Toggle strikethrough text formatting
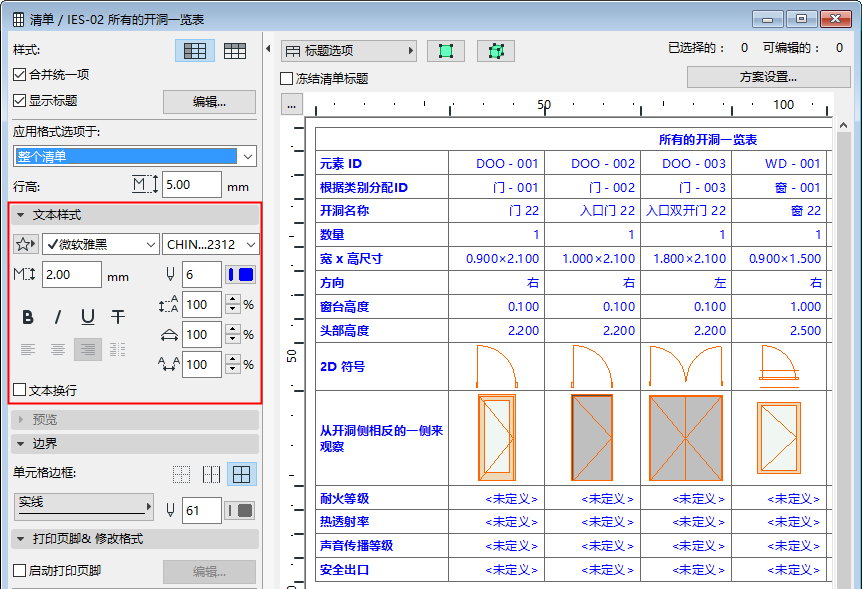The image size is (862, 589). coord(118,317)
